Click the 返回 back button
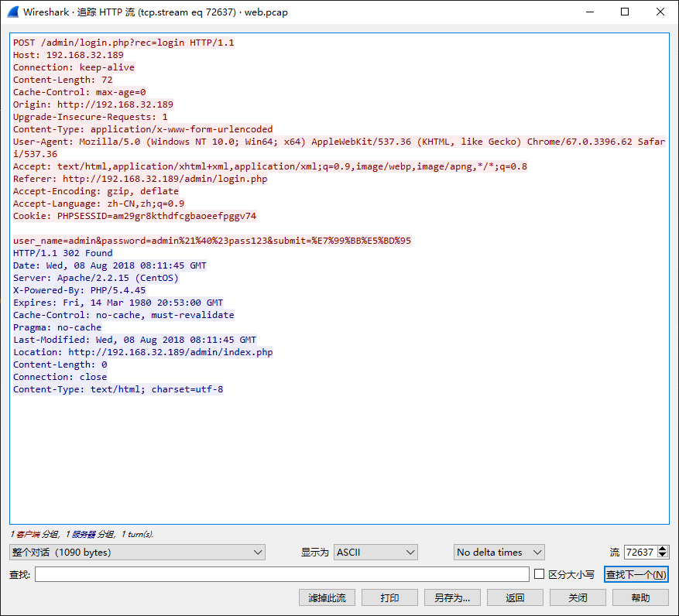Viewport: 679px width, 616px height. coord(515,597)
